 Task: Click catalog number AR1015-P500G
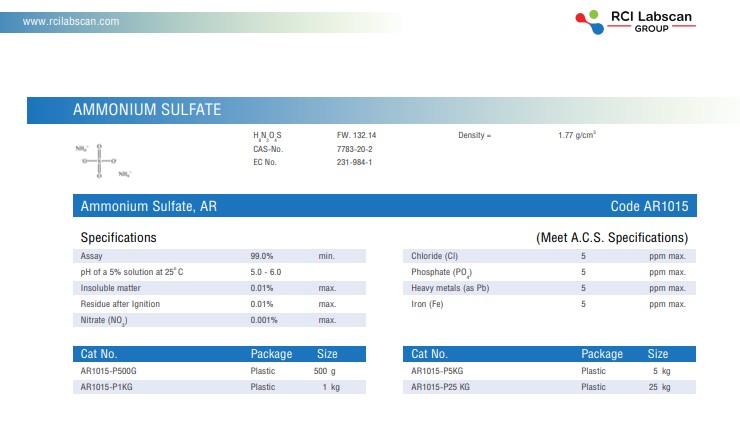(108, 371)
